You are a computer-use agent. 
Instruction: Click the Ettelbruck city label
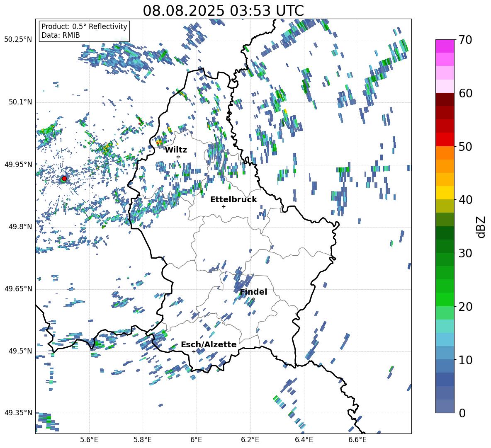point(233,200)
